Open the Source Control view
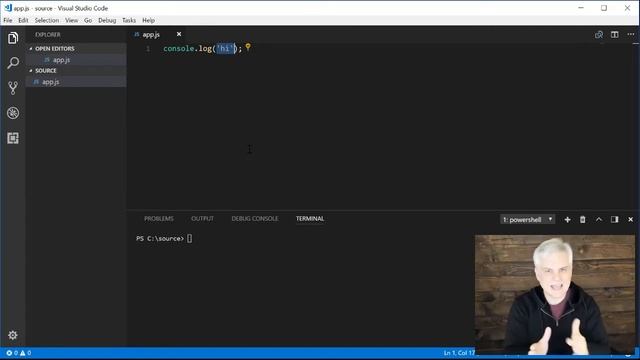Image resolution: width=640 pixels, height=360 pixels. (13, 88)
